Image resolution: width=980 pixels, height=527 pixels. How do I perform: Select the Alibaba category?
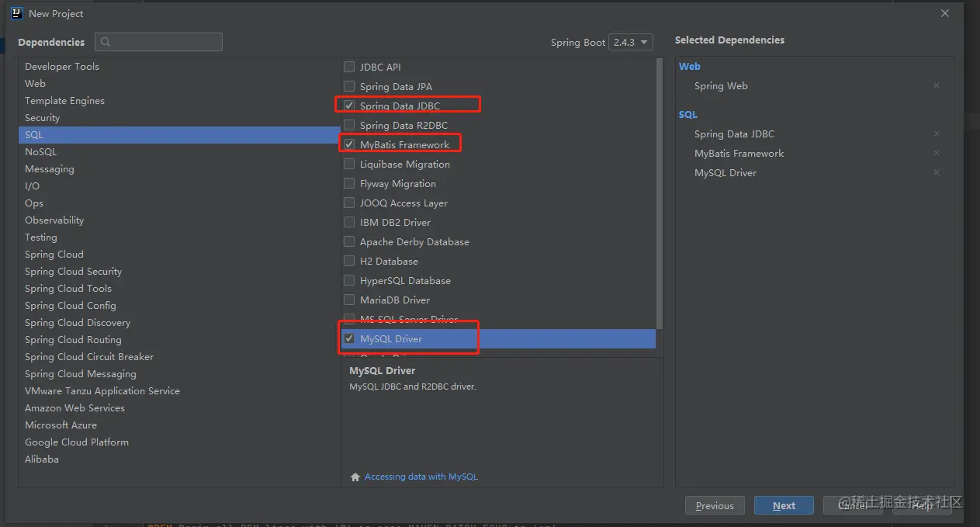(179, 459)
